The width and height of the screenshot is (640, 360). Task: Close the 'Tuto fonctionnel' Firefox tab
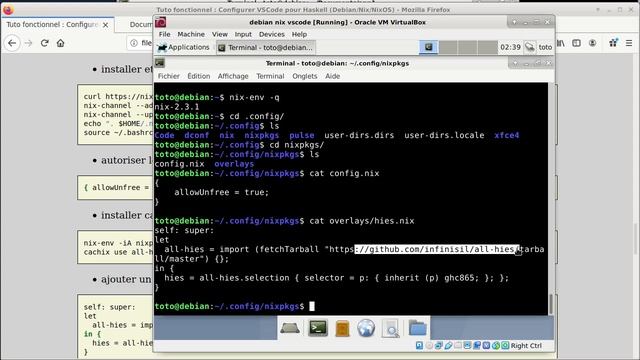point(106,25)
